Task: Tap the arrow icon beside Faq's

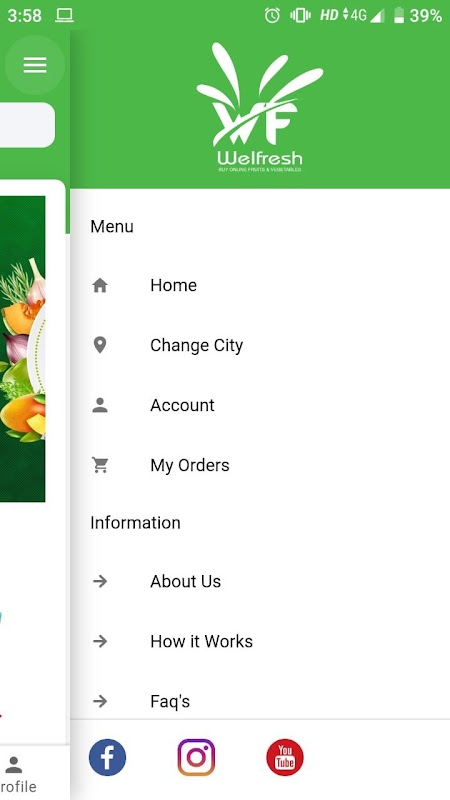Action: pyautogui.click(x=100, y=702)
